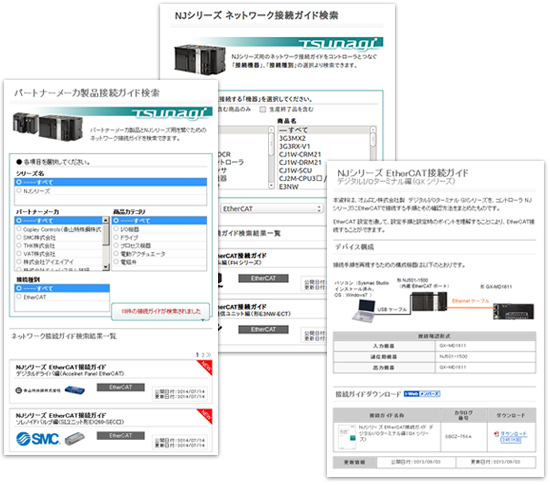Click the ダウンロード link in guide table
This screenshot has width=550, height=485.
513,434
